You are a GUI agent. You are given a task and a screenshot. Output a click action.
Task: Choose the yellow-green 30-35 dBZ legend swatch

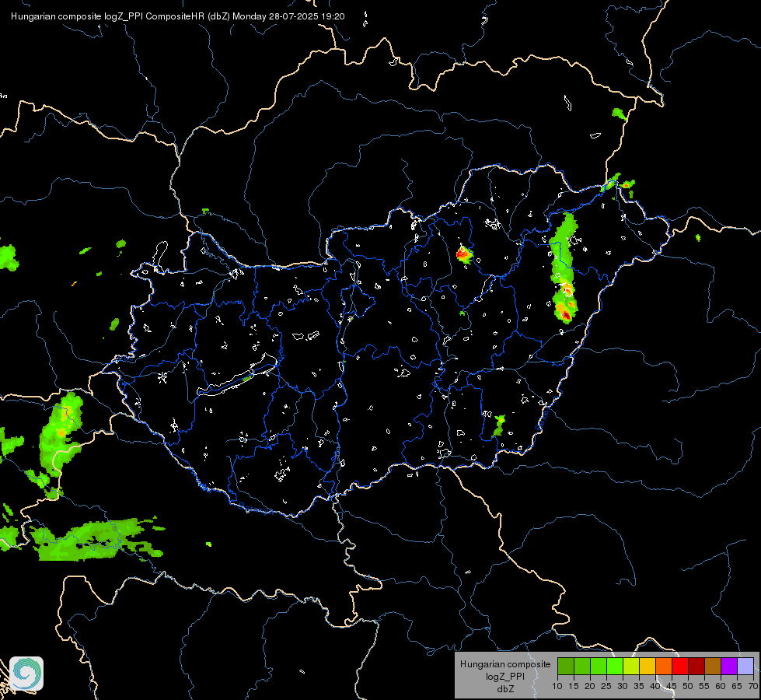631,666
